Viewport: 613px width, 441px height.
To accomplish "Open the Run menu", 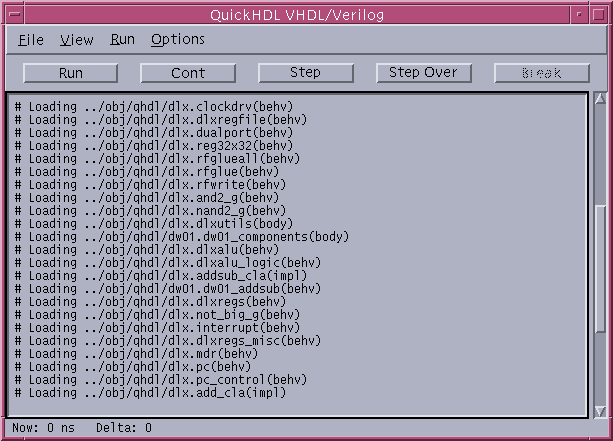I will (x=122, y=40).
